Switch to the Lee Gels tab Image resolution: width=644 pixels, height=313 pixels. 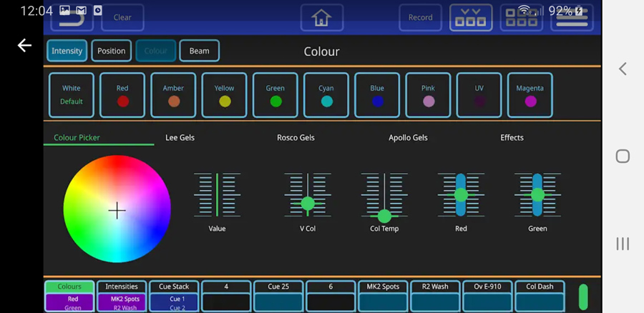pyautogui.click(x=180, y=137)
